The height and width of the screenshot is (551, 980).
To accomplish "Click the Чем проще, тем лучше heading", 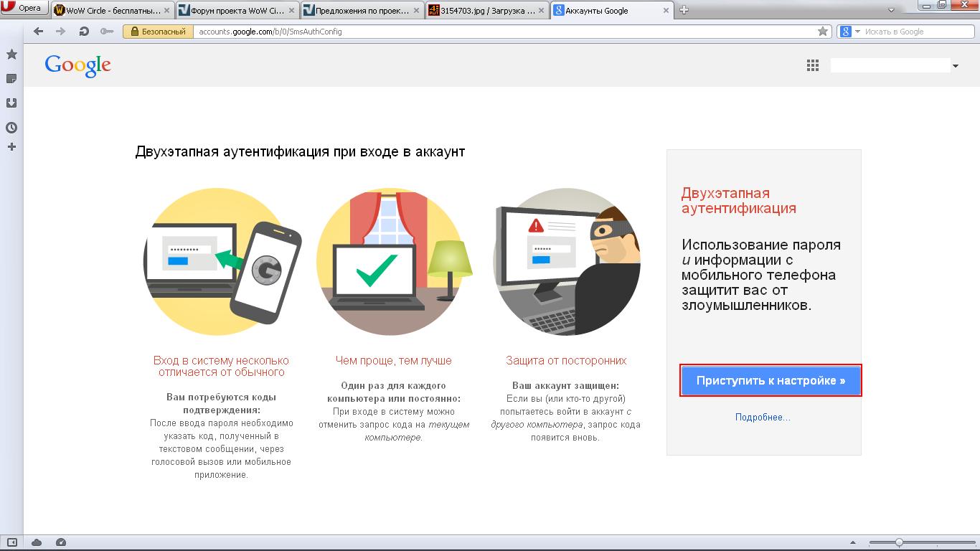I will pyautogui.click(x=394, y=360).
